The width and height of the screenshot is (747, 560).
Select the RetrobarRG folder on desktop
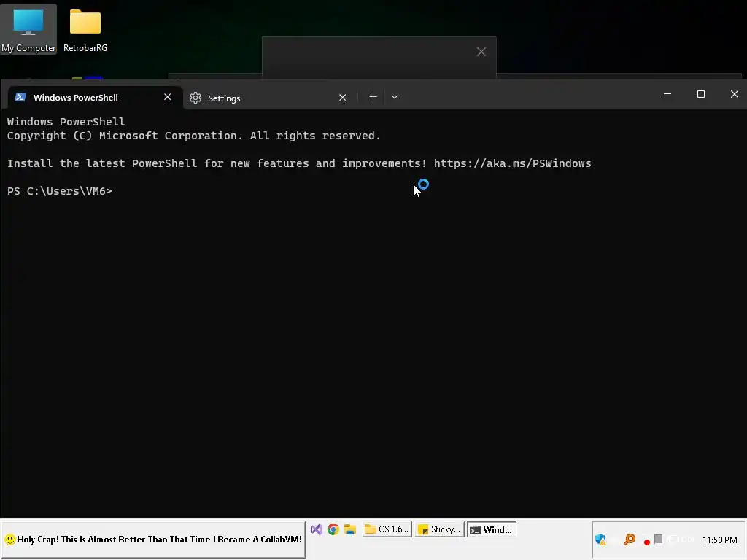point(85,29)
